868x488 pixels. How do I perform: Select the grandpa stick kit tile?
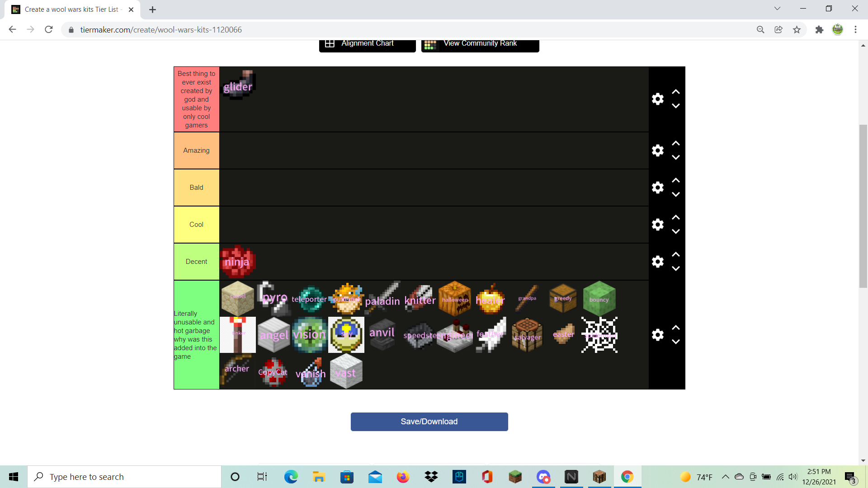pyautogui.click(x=527, y=299)
